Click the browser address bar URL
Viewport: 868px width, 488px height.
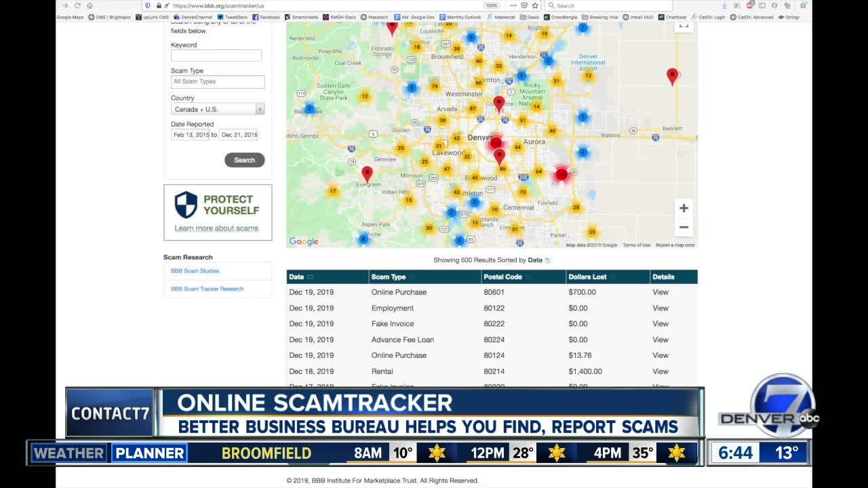[218, 5]
